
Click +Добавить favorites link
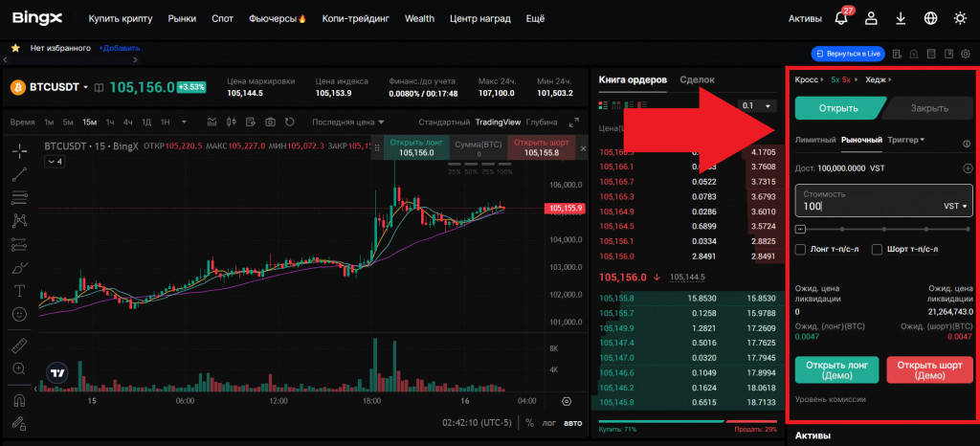120,48
